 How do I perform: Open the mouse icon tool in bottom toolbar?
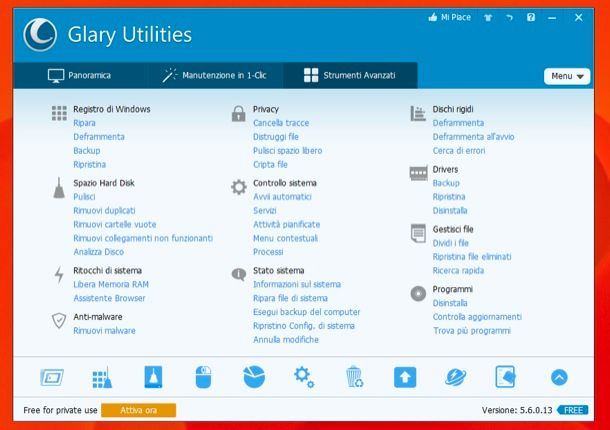coord(203,377)
